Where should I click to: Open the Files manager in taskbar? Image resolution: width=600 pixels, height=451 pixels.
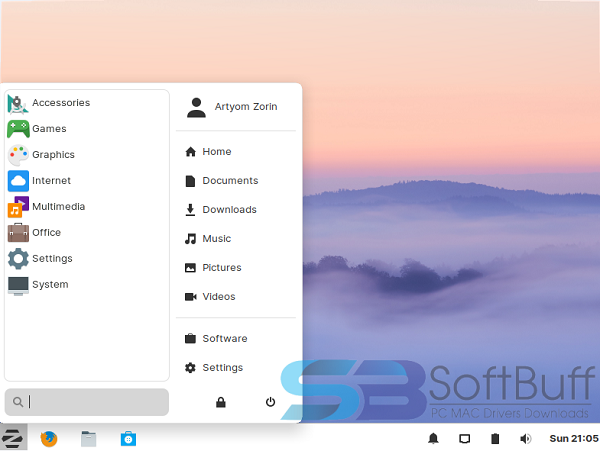pyautogui.click(x=89, y=439)
